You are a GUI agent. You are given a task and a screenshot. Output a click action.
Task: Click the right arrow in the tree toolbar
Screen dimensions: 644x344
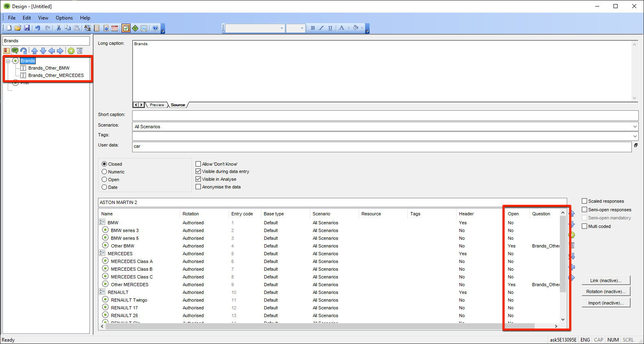point(60,51)
